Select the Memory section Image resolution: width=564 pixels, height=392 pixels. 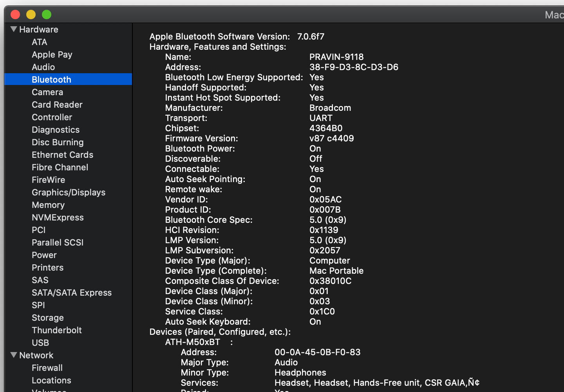coord(48,205)
